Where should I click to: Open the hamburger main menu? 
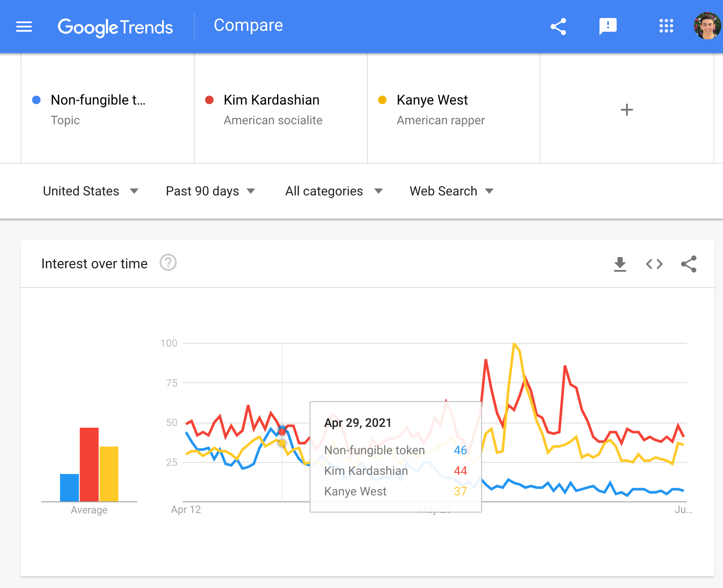pos(24,27)
